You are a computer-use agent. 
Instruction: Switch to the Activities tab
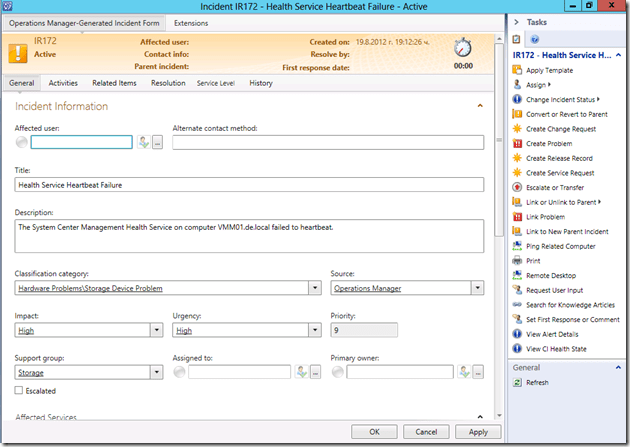(x=63, y=83)
